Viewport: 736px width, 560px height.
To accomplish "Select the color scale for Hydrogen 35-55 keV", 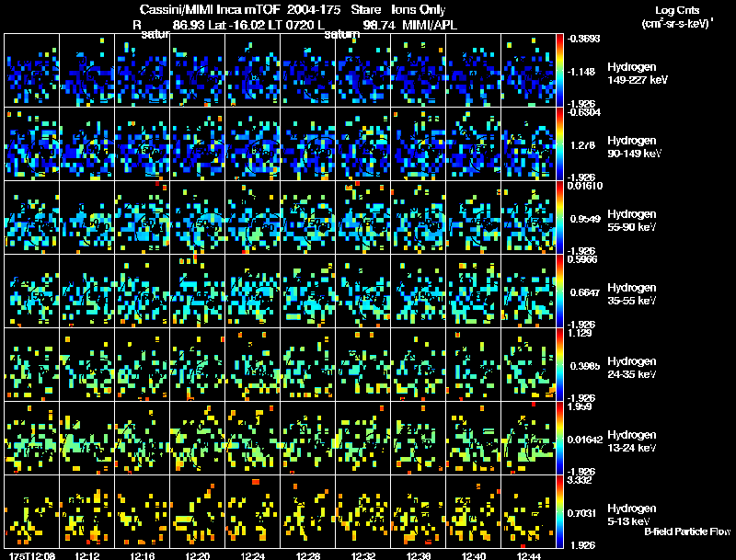I will tap(559, 291).
